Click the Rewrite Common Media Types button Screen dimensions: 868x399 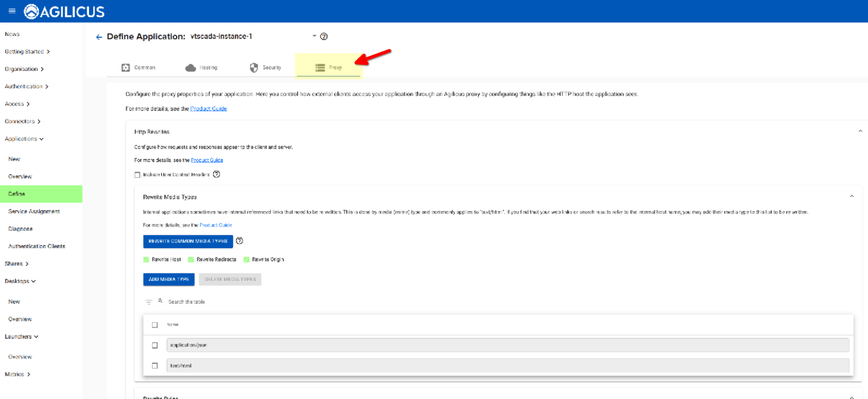[x=188, y=241]
